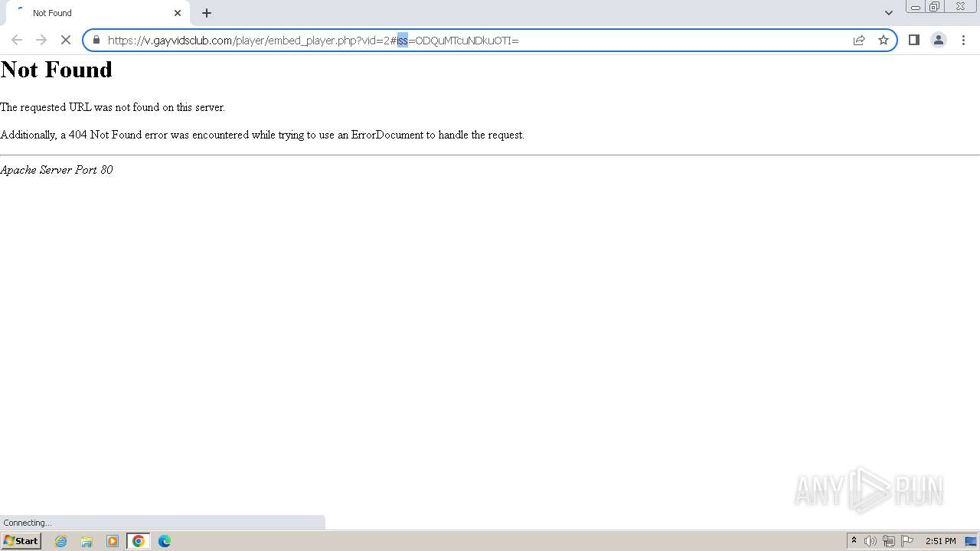980x551 pixels.
Task: Bookmark this tab with star icon
Action: (884, 40)
